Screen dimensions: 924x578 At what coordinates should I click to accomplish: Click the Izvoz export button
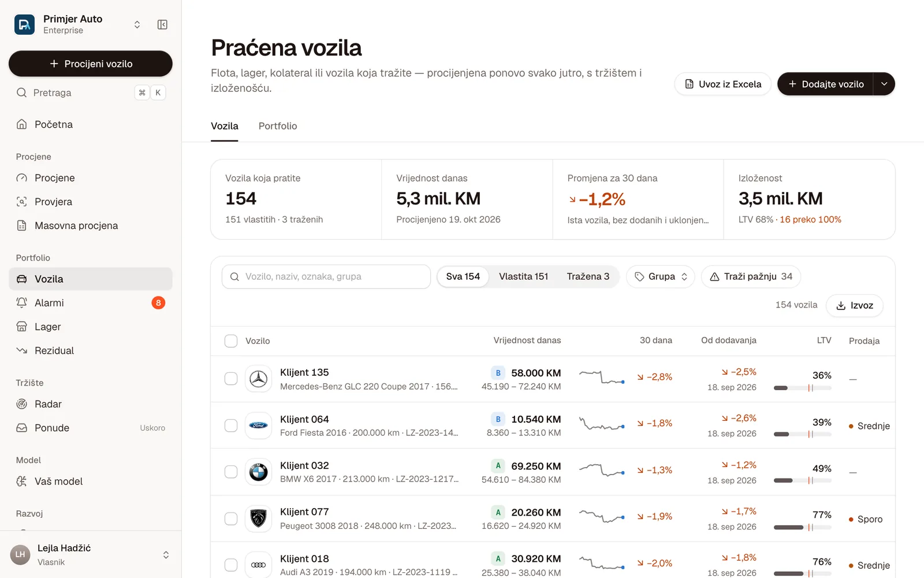pos(855,305)
